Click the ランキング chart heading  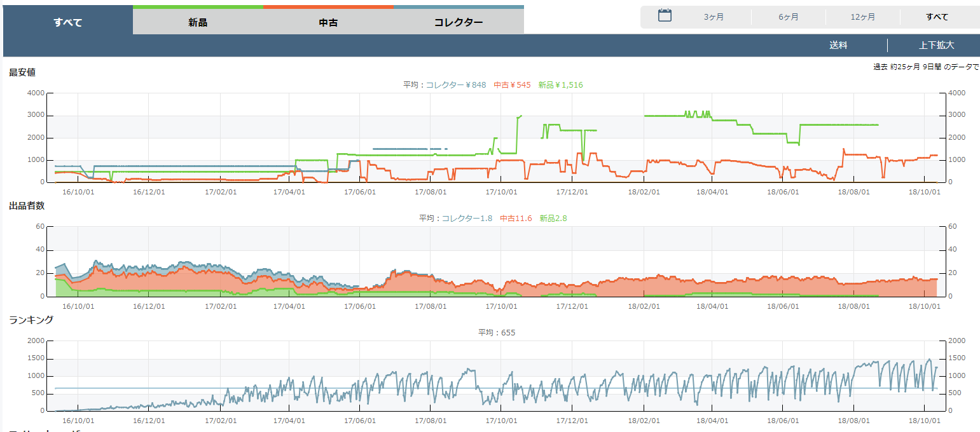coord(31,320)
